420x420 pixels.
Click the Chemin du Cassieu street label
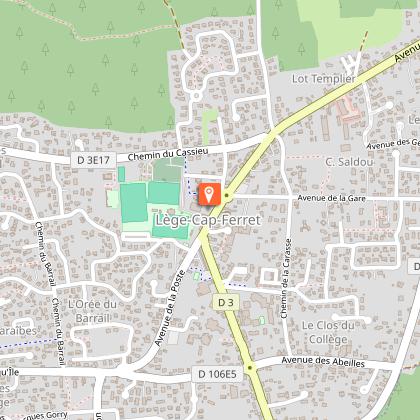168,154
